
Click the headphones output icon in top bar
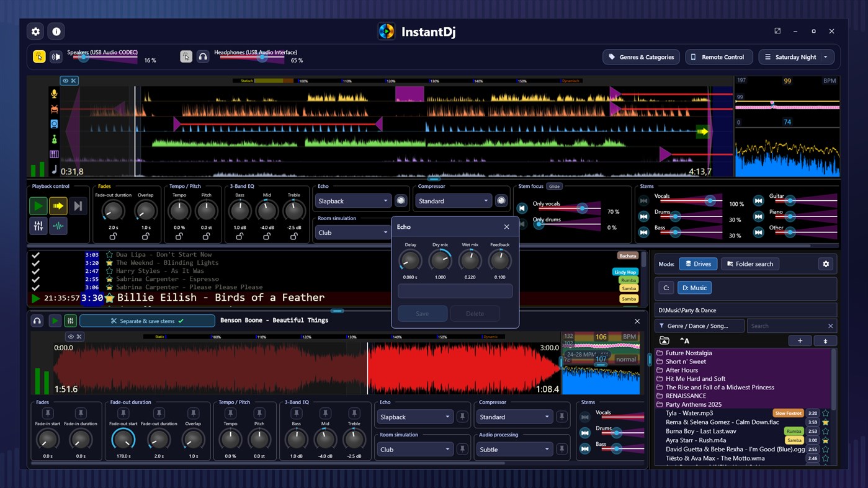coord(203,56)
